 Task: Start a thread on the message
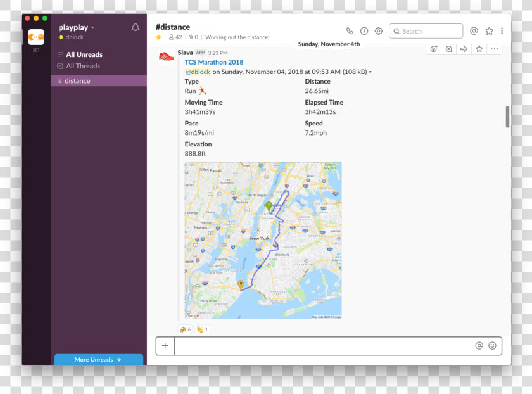coord(448,49)
